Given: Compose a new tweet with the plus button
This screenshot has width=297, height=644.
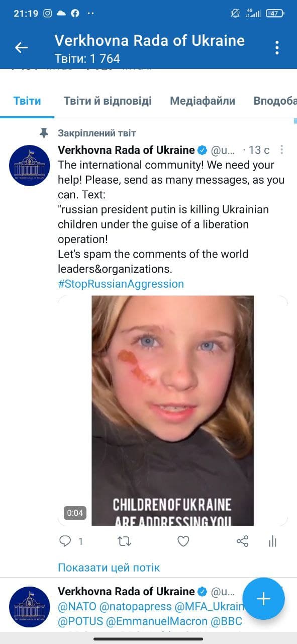Looking at the screenshot, I should point(263,599).
